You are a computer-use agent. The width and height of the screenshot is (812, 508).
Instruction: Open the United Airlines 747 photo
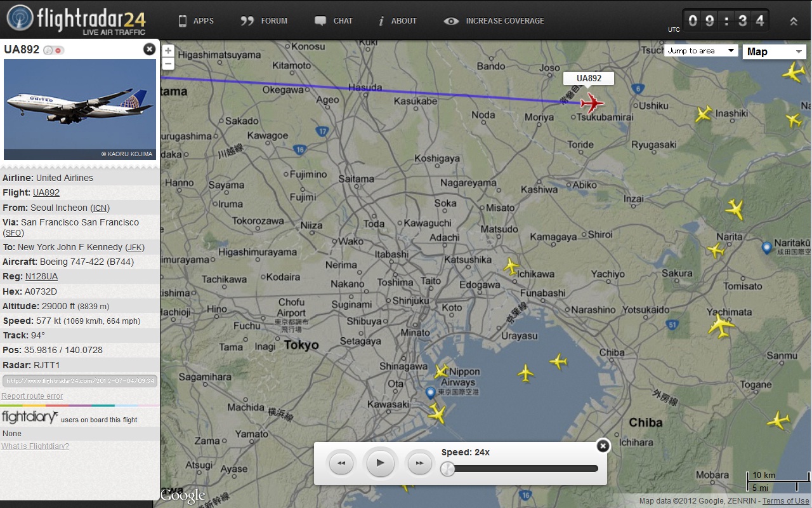[x=80, y=109]
